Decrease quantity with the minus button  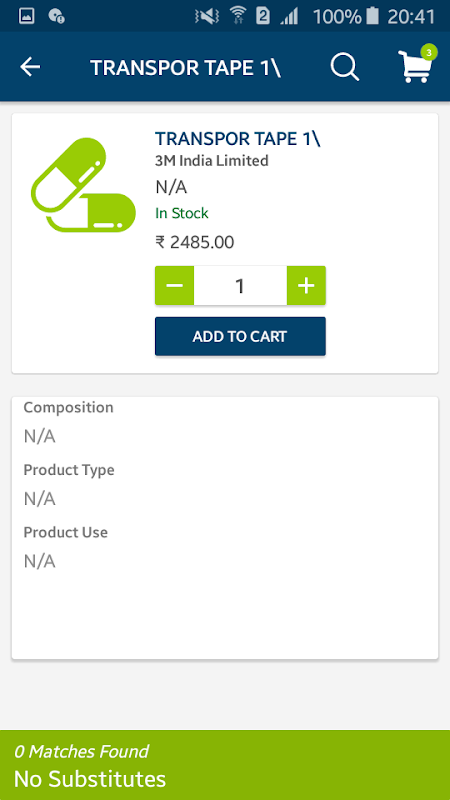[174, 286]
